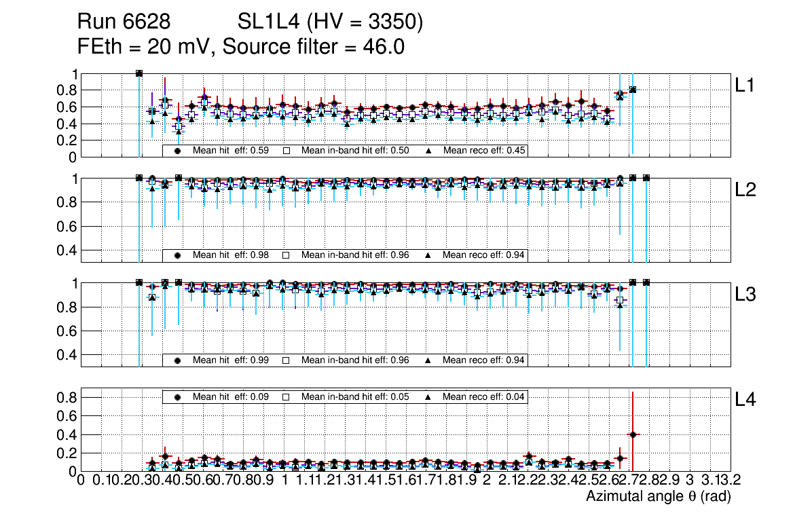Click 'Mean hit eff: 0.59' legend text
The image size is (812, 524).
[x=228, y=151]
